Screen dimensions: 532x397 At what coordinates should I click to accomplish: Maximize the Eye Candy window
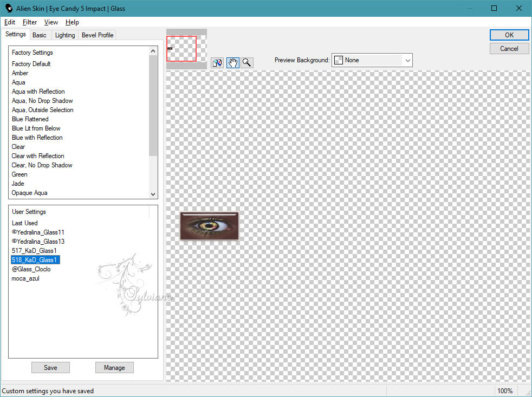pyautogui.click(x=494, y=8)
